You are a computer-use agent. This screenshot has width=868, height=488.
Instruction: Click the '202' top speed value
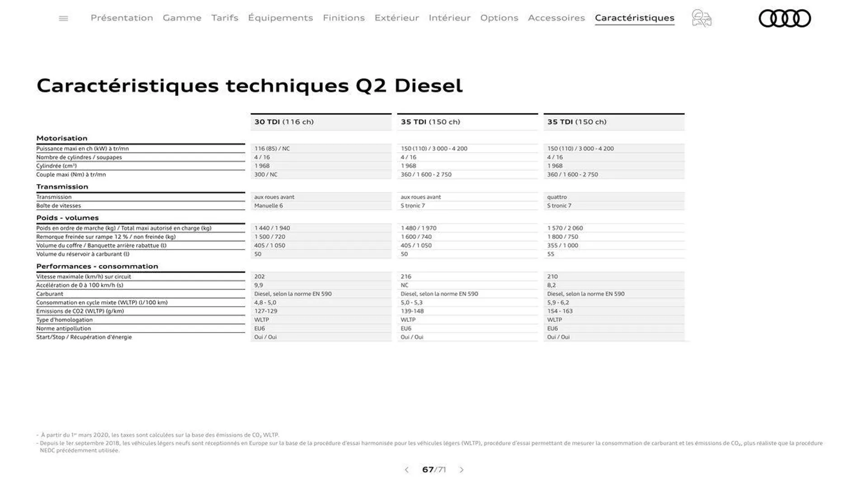[x=259, y=277]
